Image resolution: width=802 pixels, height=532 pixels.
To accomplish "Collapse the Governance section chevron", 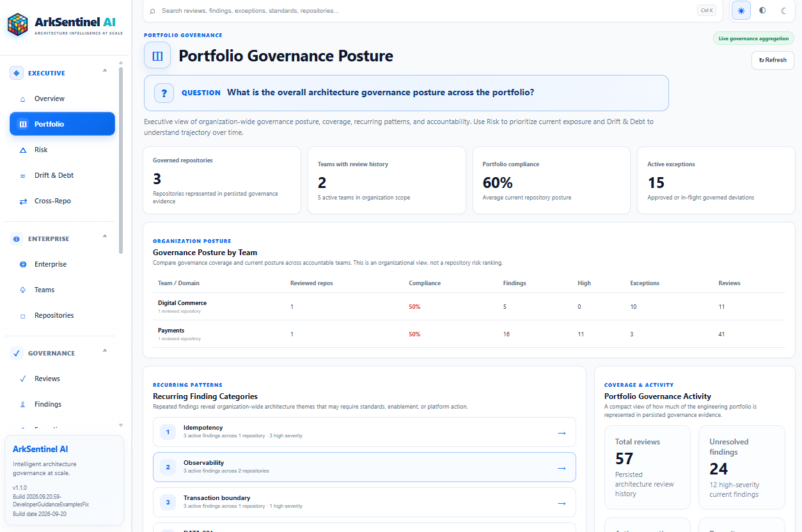I will 105,351.
